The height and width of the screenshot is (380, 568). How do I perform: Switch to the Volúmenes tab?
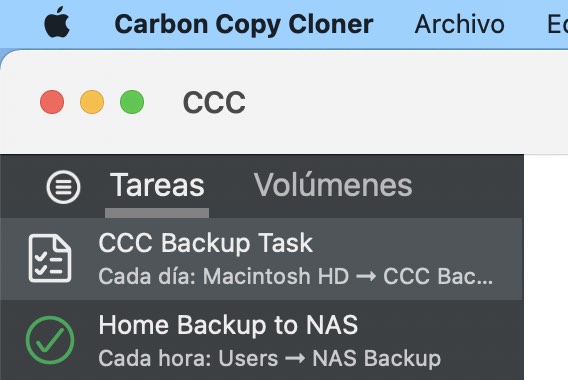click(x=333, y=185)
